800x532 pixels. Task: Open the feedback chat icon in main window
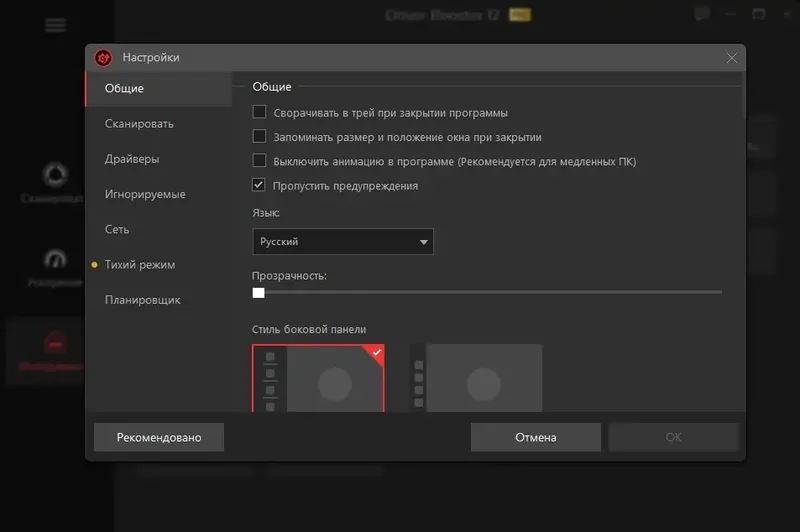pyautogui.click(x=702, y=14)
